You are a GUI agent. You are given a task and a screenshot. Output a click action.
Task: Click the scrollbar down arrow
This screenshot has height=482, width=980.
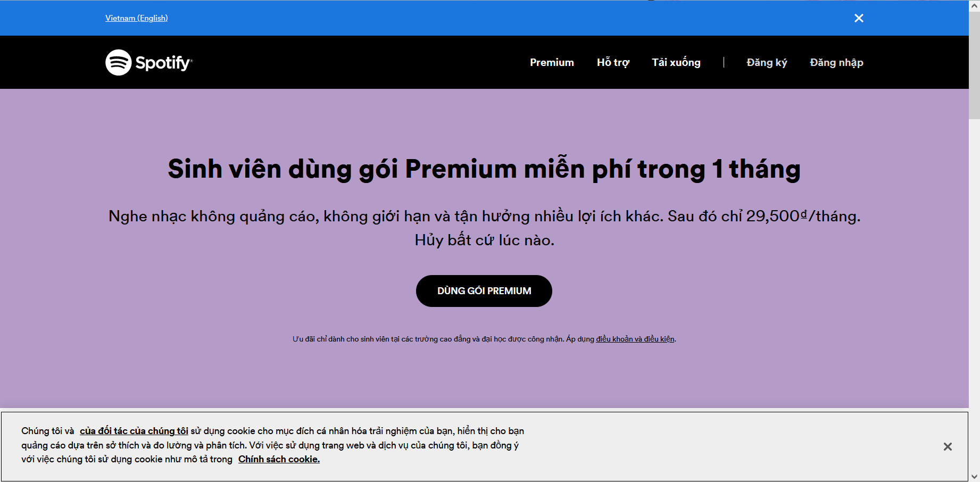pos(974,477)
